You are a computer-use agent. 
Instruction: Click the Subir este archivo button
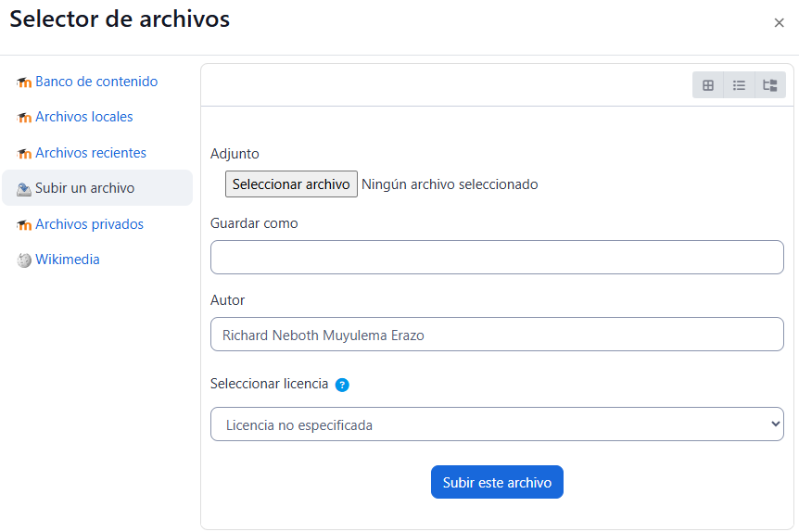tap(497, 482)
